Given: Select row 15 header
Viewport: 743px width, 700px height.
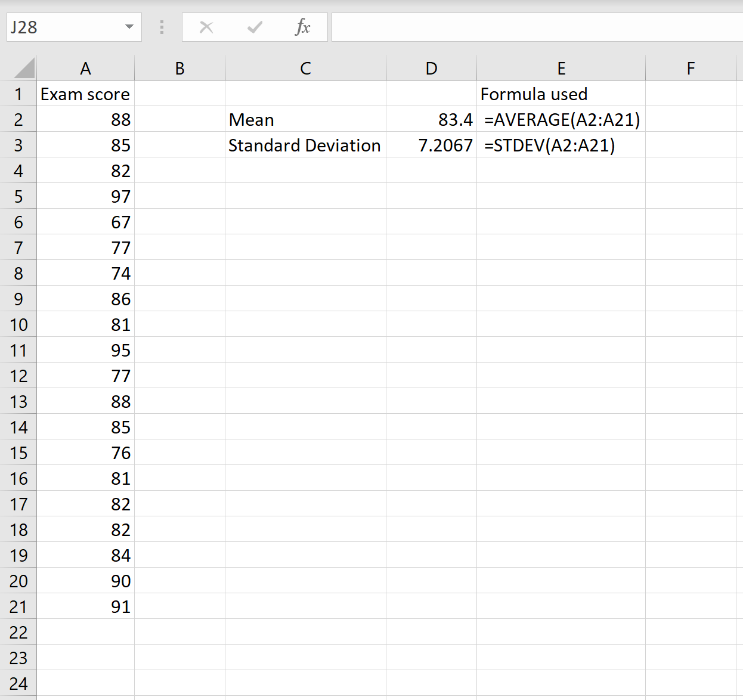Looking at the screenshot, I should point(18,453).
